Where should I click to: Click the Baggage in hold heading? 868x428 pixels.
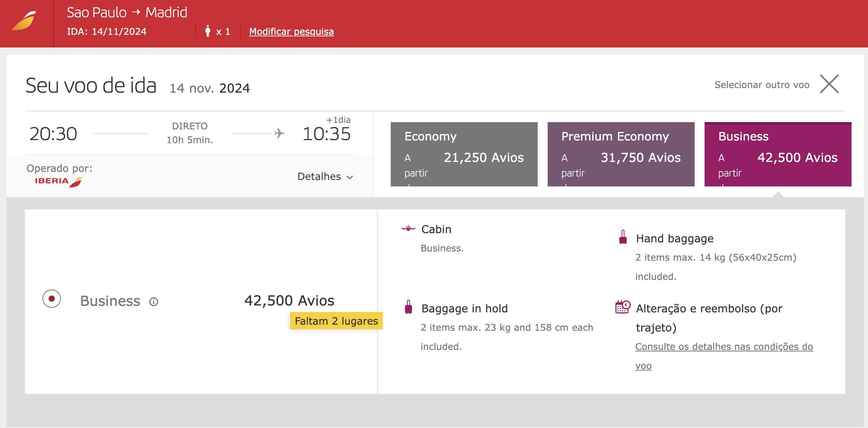tap(464, 309)
